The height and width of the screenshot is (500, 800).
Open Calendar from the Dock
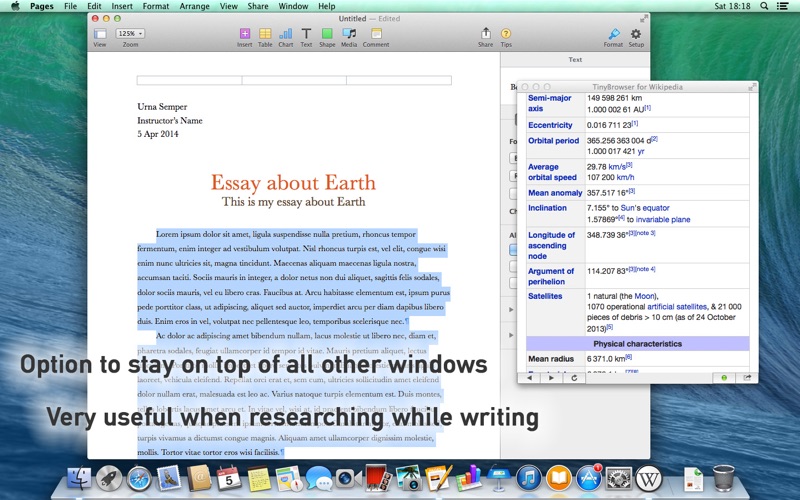(x=229, y=479)
